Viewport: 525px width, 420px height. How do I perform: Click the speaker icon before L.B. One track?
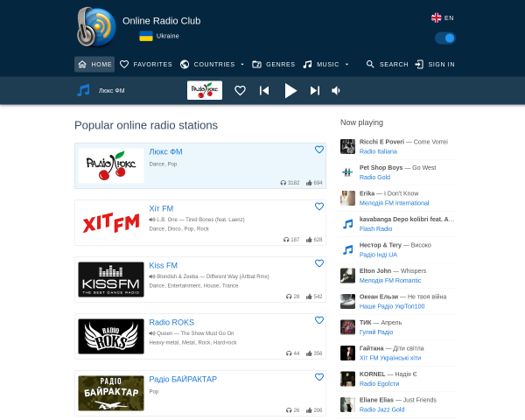[152, 220]
